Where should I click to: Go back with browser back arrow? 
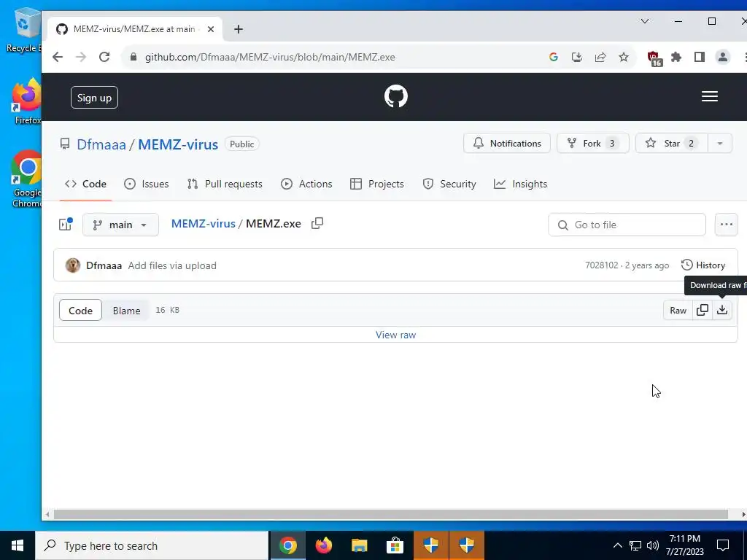[x=58, y=57]
